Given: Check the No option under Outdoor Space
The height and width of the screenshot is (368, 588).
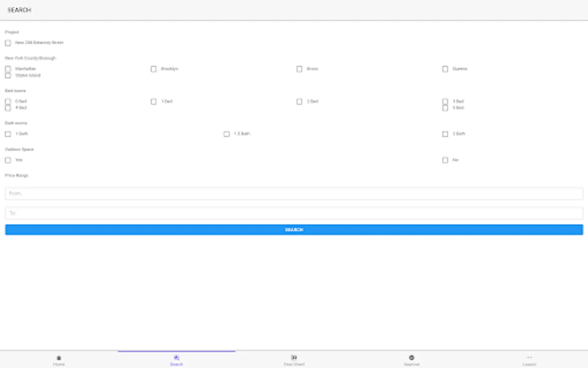Looking at the screenshot, I should [x=445, y=160].
